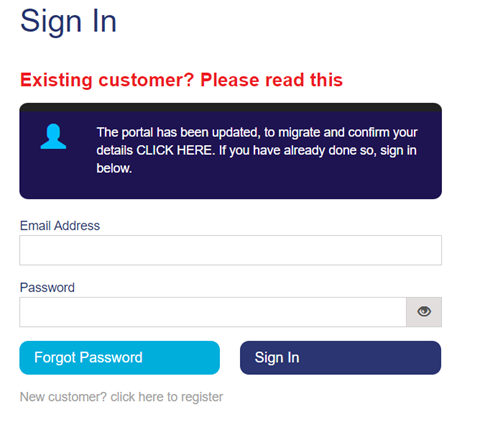Click the word "below." in the banner
480x425 pixels.
tap(114, 168)
